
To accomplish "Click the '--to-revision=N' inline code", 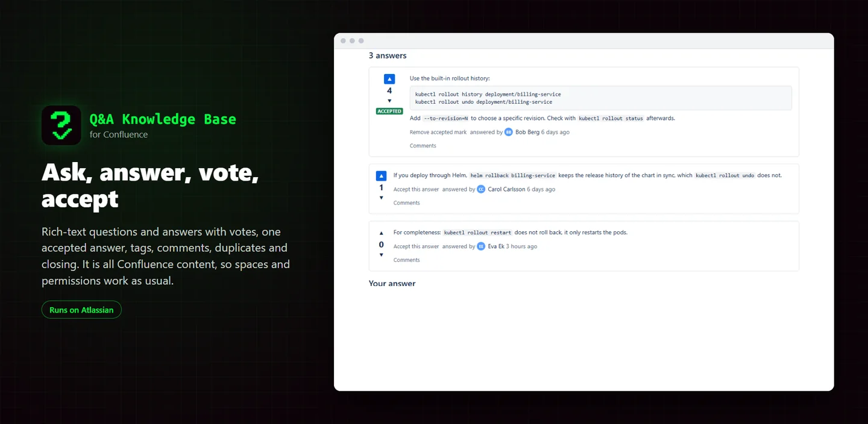I will click(x=446, y=119).
